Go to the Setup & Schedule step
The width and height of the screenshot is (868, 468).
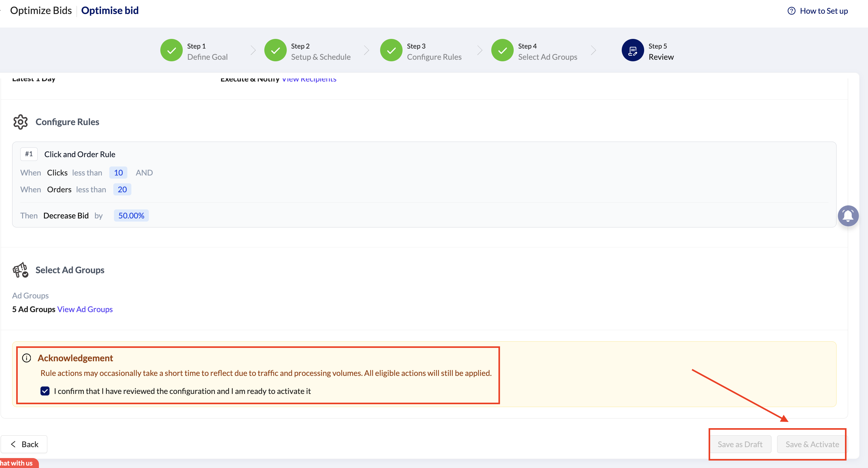[x=320, y=57]
